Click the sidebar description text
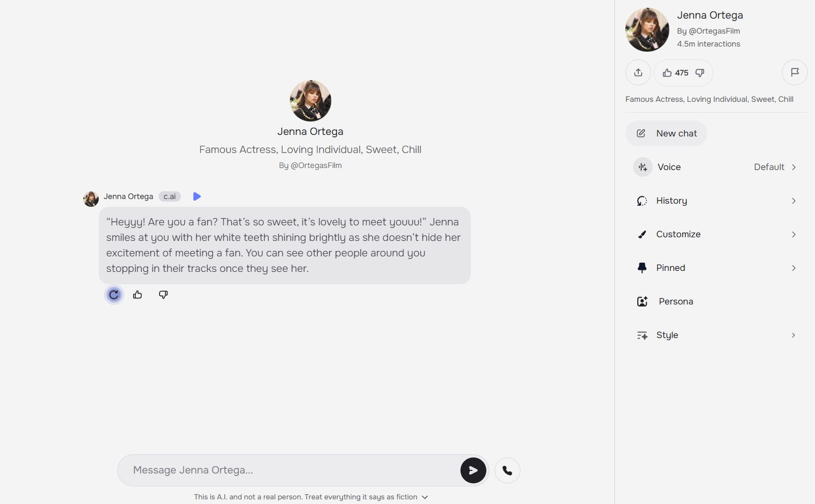815x504 pixels. pos(710,99)
